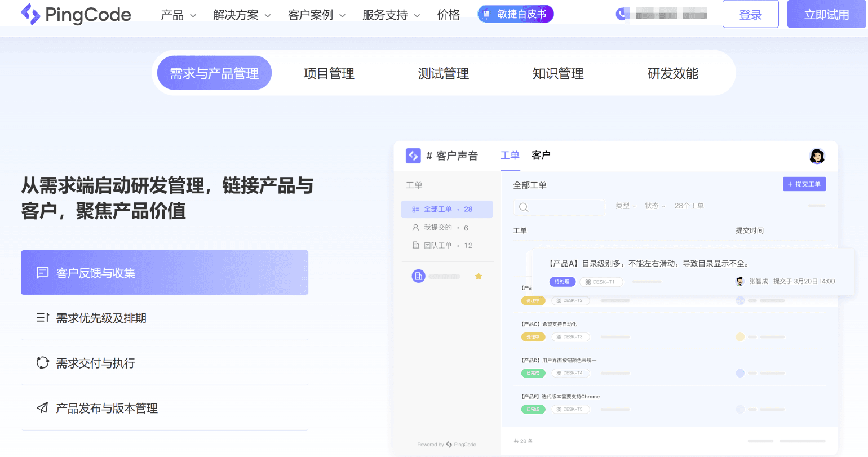The image size is (868, 457).
Task: Open ticket 【产品C】希望支持自动化
Action: (x=548, y=325)
